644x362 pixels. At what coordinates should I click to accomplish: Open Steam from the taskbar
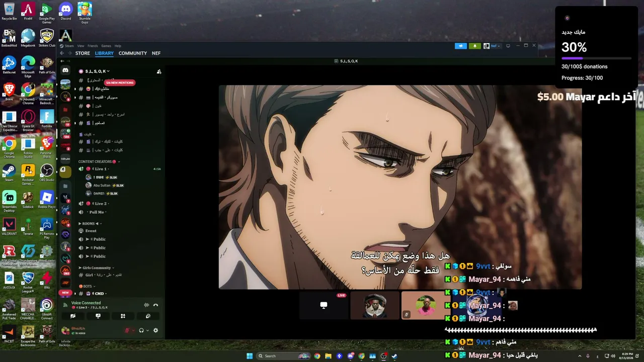[394, 356]
